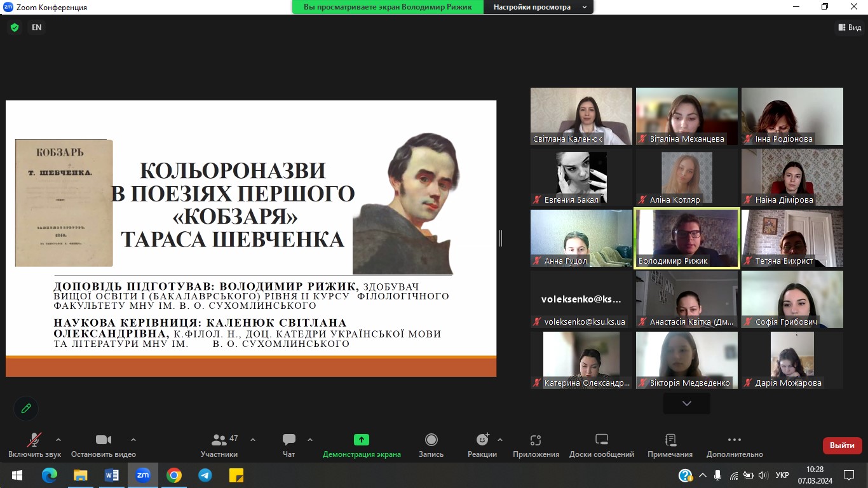Open Примечания notes

tap(670, 445)
